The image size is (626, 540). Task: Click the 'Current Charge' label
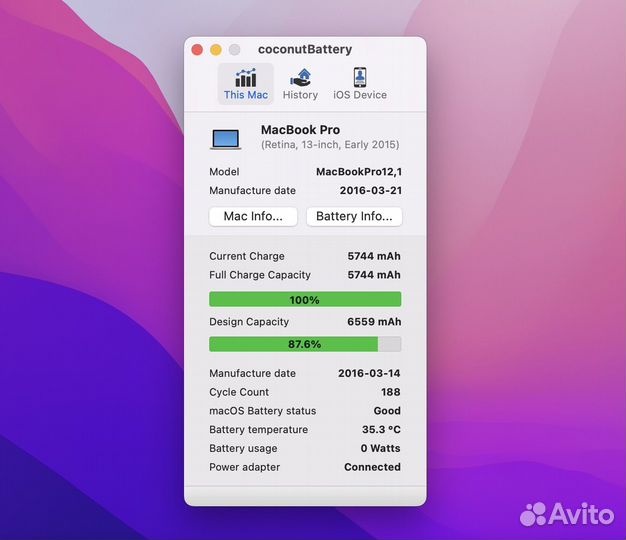point(247,256)
